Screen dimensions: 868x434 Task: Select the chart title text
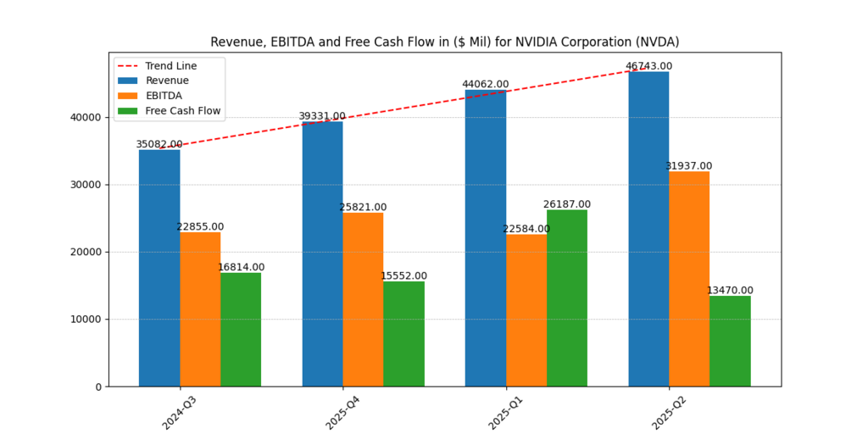click(444, 42)
